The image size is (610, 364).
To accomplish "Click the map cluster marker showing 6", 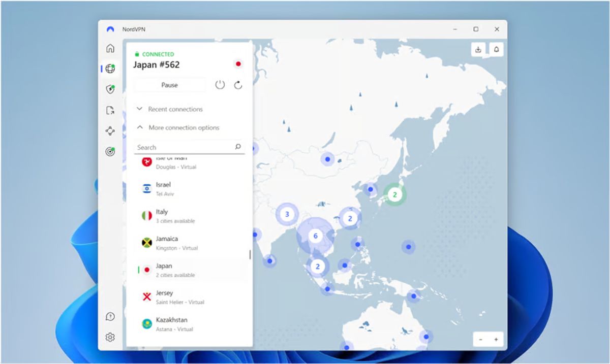I will point(315,236).
